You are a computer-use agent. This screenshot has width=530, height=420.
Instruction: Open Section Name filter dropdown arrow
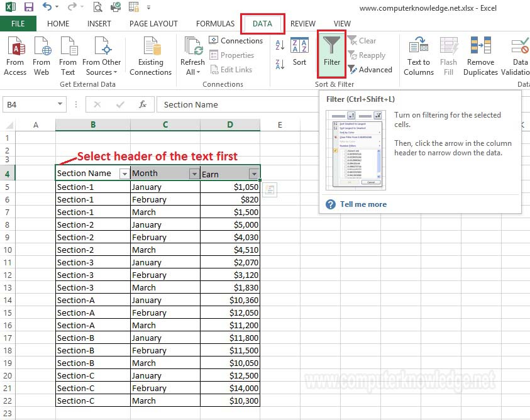pos(124,174)
